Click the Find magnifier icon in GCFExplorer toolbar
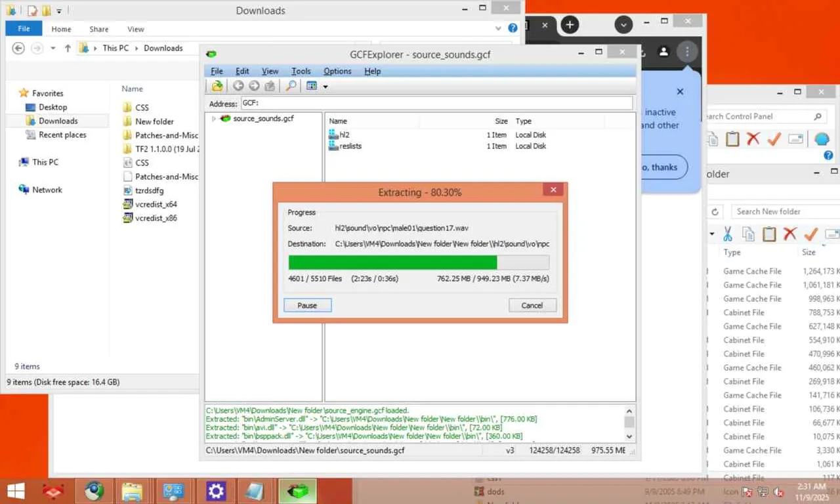The width and height of the screenshot is (840, 504). tap(290, 86)
